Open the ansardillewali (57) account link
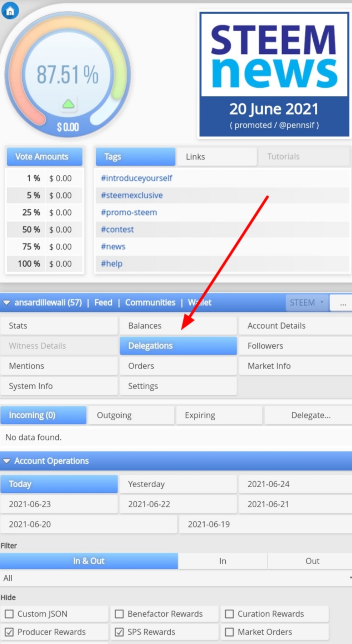 click(48, 303)
